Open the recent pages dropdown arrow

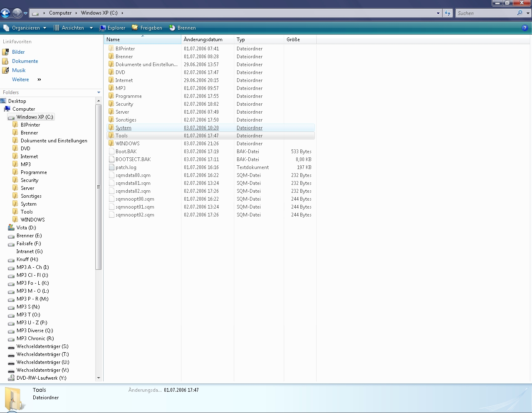coord(26,13)
